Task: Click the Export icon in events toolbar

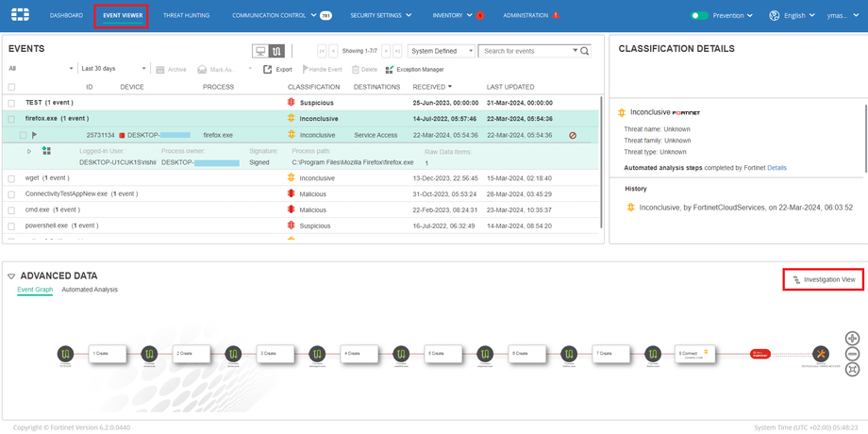Action: [x=268, y=69]
